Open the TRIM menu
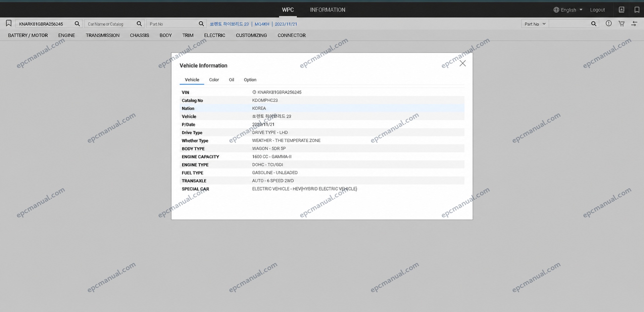 click(x=188, y=35)
